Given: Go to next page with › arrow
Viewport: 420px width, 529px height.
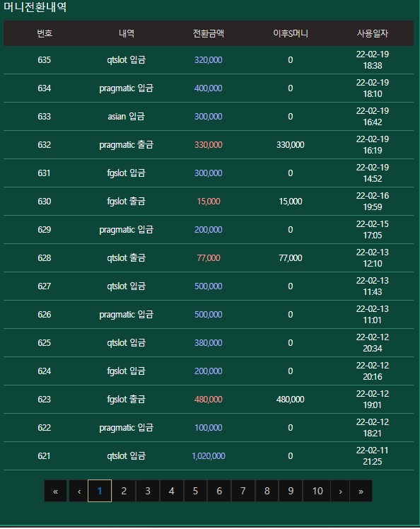Looking at the screenshot, I should tap(340, 491).
